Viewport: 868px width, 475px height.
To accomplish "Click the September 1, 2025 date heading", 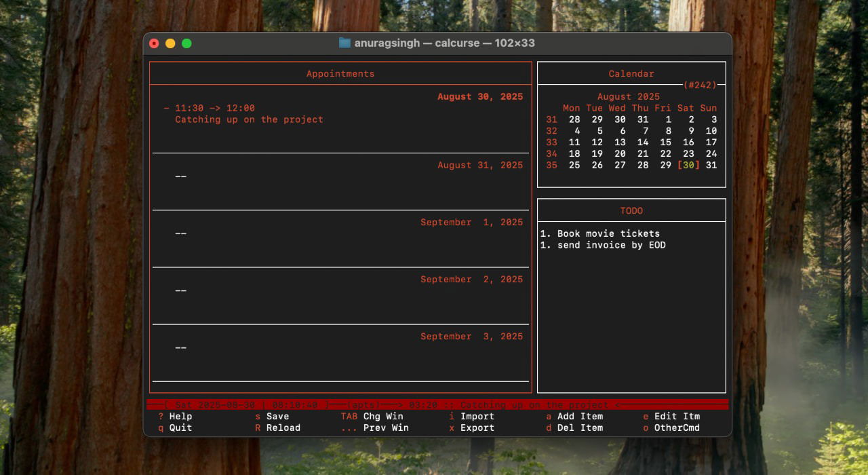I will (471, 223).
